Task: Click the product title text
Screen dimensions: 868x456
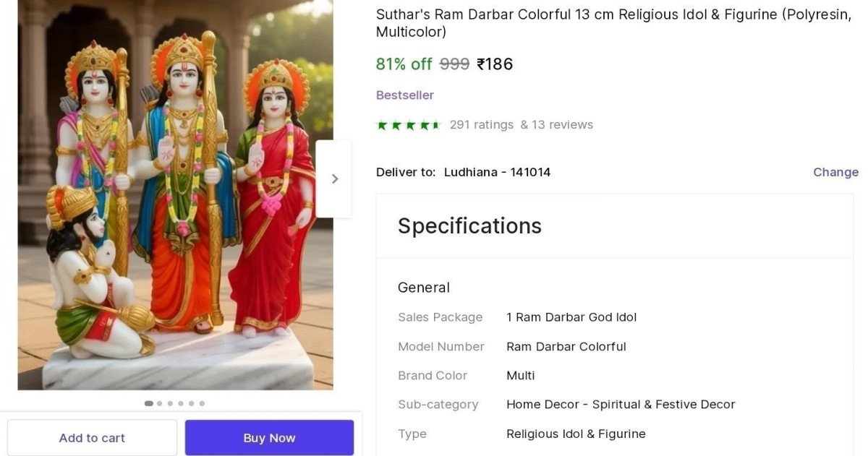Action: point(613,23)
